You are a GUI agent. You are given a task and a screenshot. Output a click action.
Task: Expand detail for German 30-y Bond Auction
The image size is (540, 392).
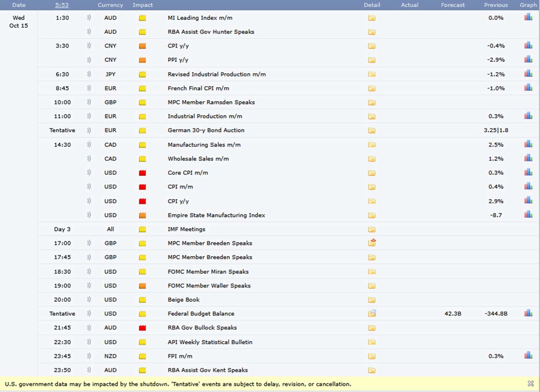(371, 130)
